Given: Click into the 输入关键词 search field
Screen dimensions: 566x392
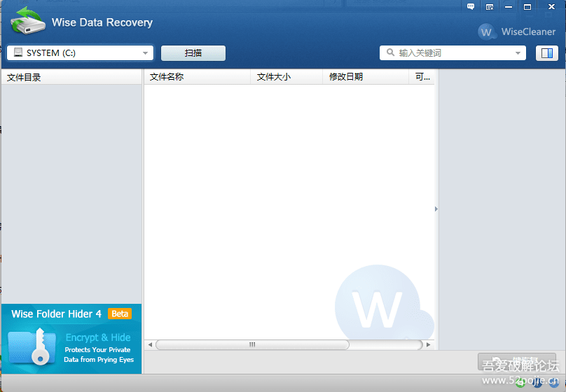Looking at the screenshot, I should [453, 53].
